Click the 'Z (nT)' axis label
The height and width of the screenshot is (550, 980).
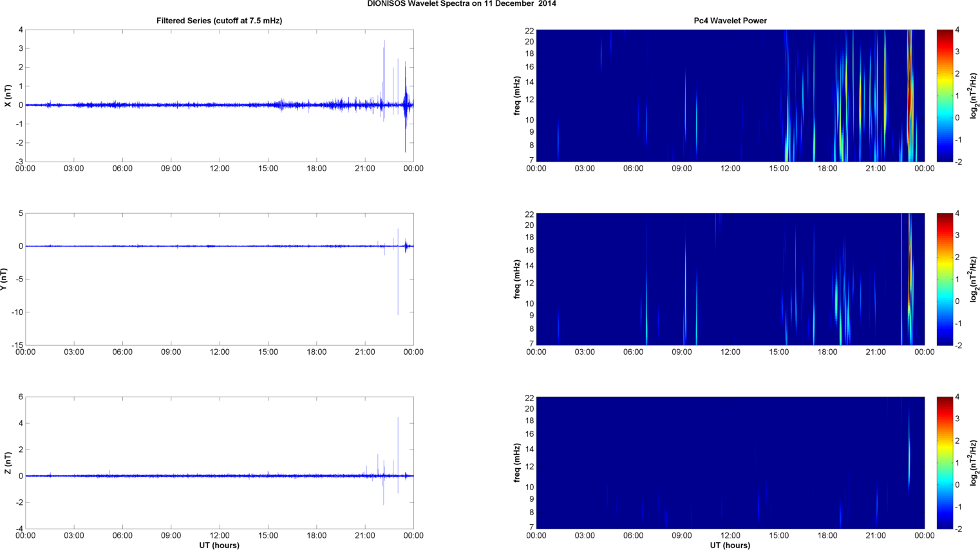point(8,463)
